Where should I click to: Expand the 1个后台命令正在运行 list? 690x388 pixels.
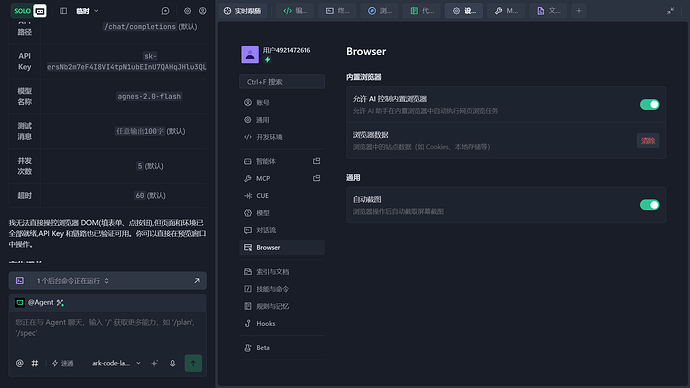(73, 281)
